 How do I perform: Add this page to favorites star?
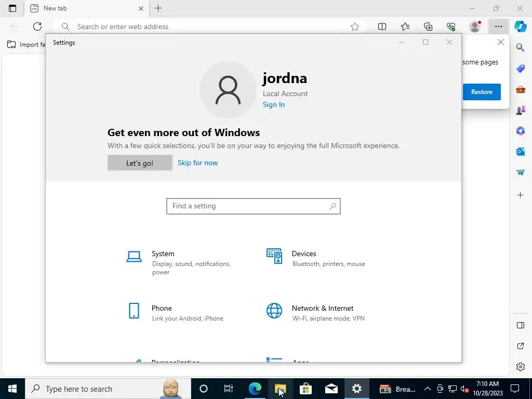click(x=355, y=26)
